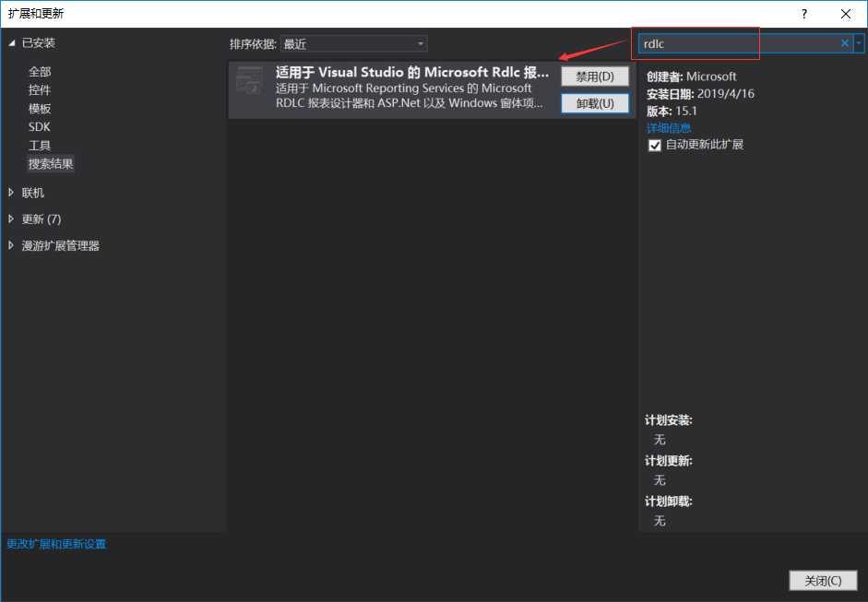Clear the rdlc search text with X

[x=845, y=43]
